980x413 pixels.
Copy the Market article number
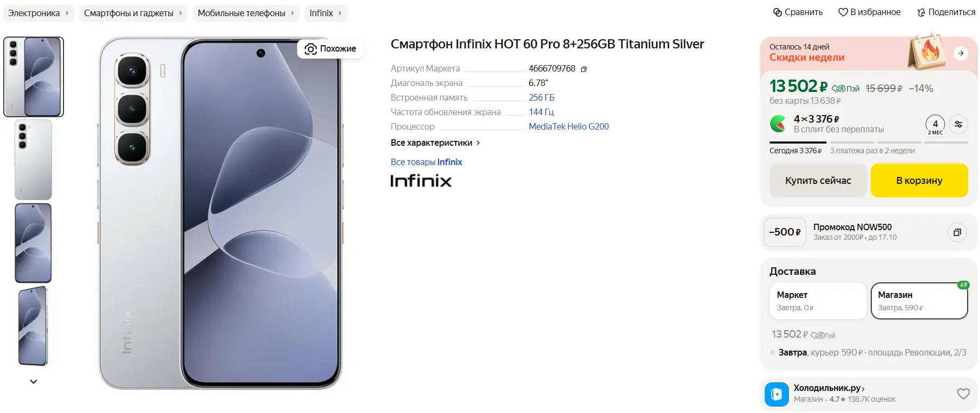pyautogui.click(x=583, y=69)
